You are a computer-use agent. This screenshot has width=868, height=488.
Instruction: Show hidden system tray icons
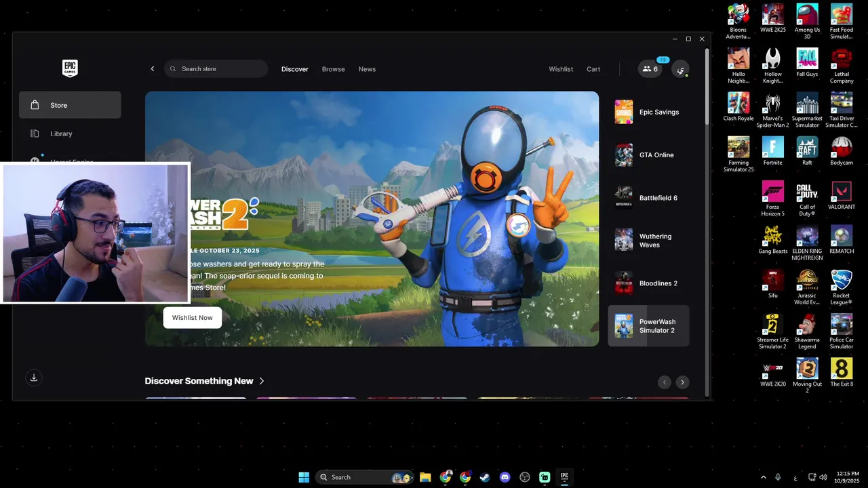tap(764, 477)
